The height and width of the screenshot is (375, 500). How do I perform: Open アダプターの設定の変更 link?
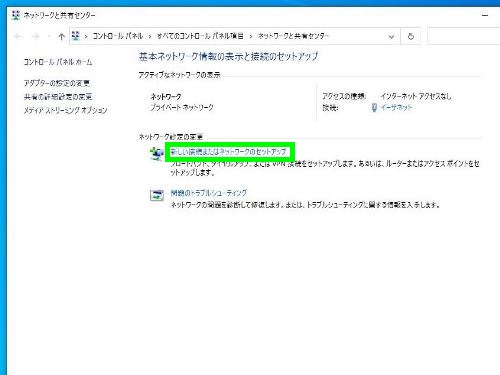point(57,83)
